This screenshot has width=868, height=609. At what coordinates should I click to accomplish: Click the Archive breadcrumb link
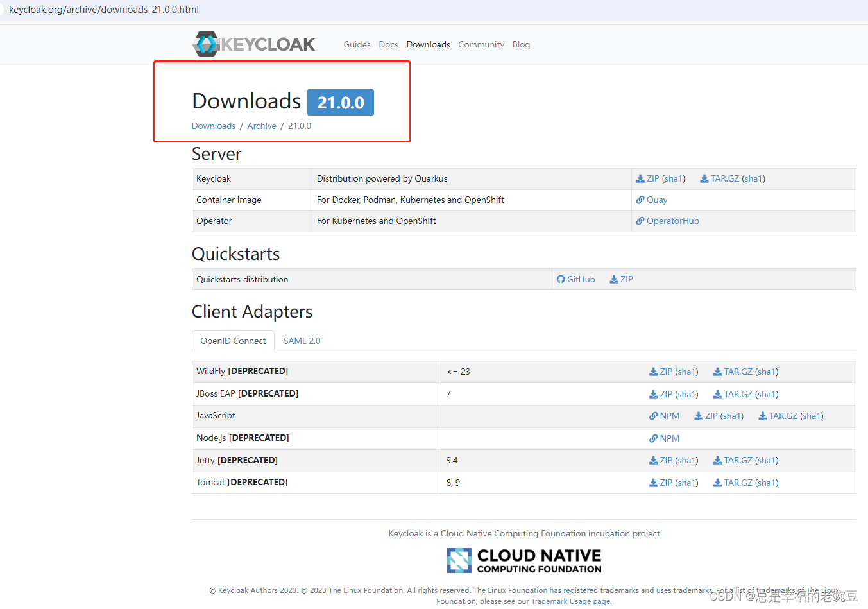(x=262, y=126)
